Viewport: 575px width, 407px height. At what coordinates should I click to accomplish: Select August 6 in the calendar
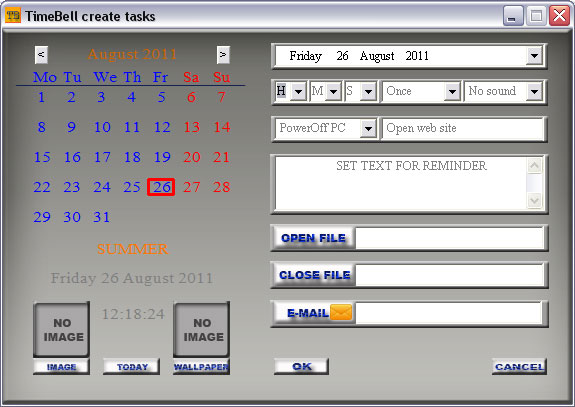191,97
